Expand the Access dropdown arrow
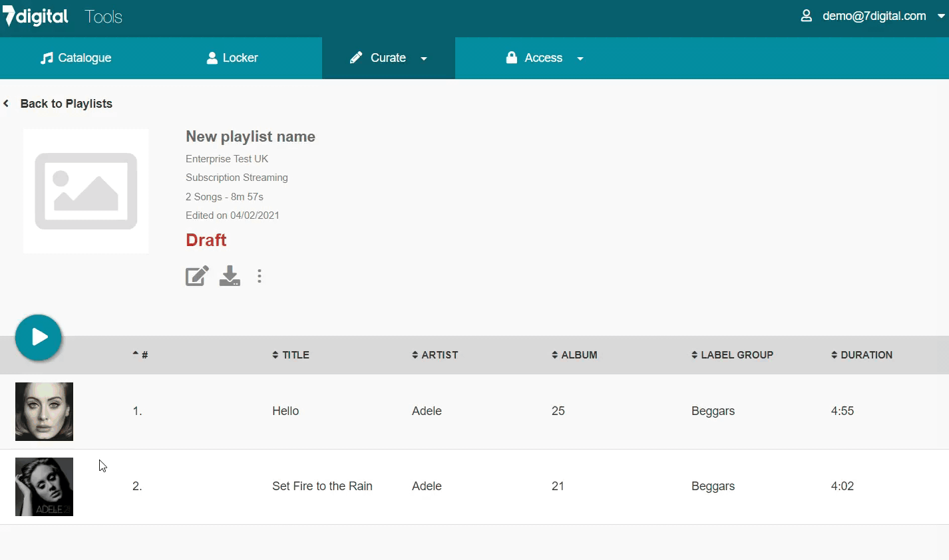Screen dimensions: 949x560 pos(580,59)
